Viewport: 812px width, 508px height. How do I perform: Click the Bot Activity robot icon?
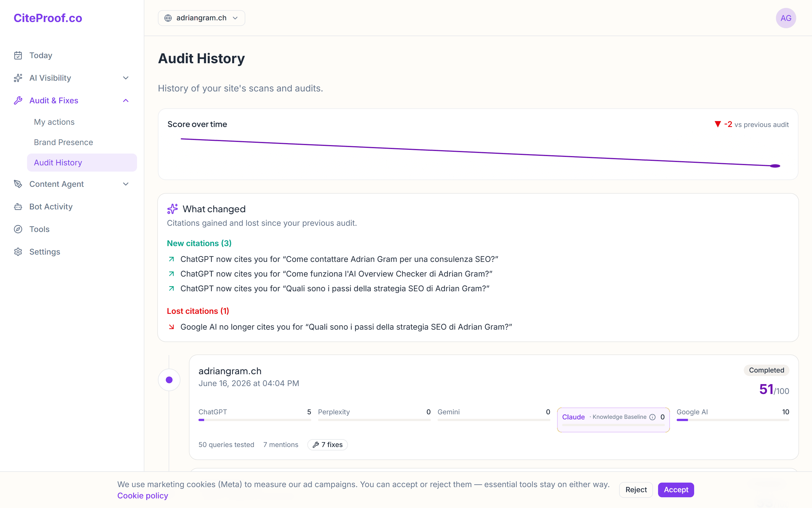pos(18,207)
